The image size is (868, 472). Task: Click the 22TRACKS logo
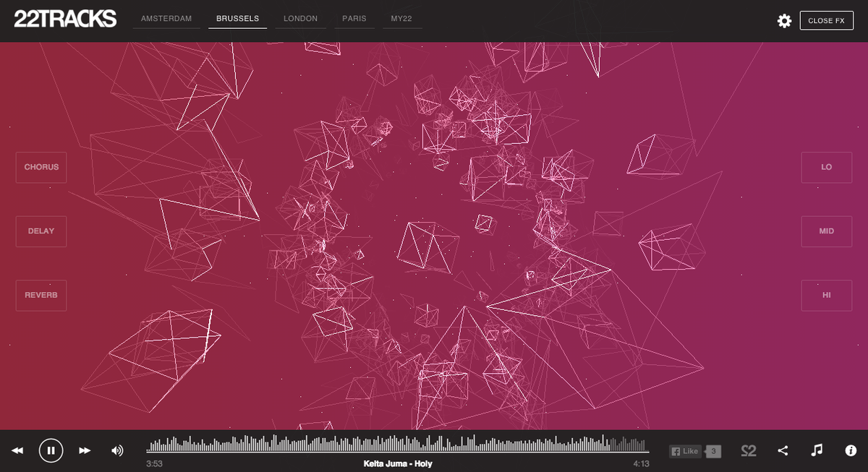[x=65, y=20]
